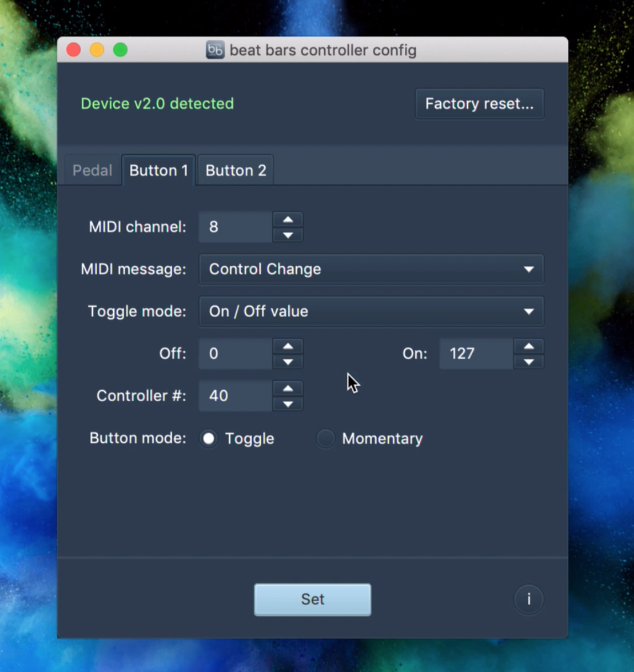Decrement the Off value stepper
Screen dimensions: 634x672
288,362
